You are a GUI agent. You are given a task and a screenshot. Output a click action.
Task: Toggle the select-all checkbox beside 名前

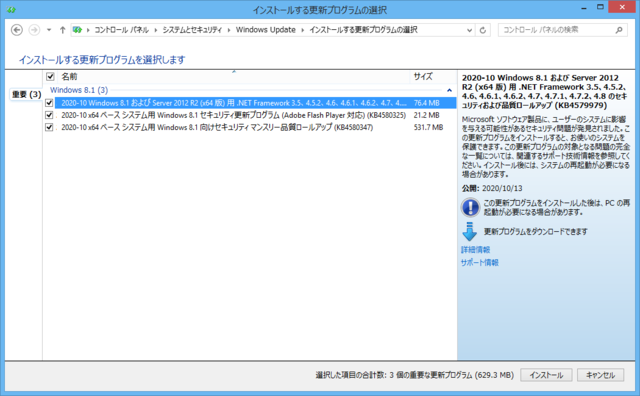click(50, 76)
